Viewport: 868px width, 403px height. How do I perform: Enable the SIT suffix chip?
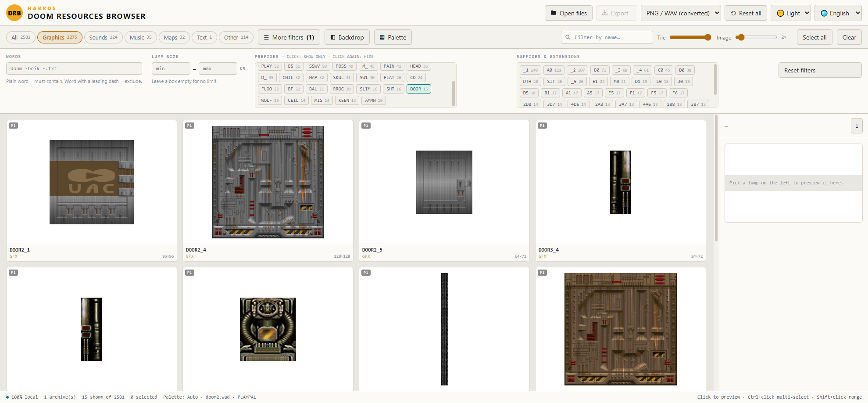click(x=554, y=82)
